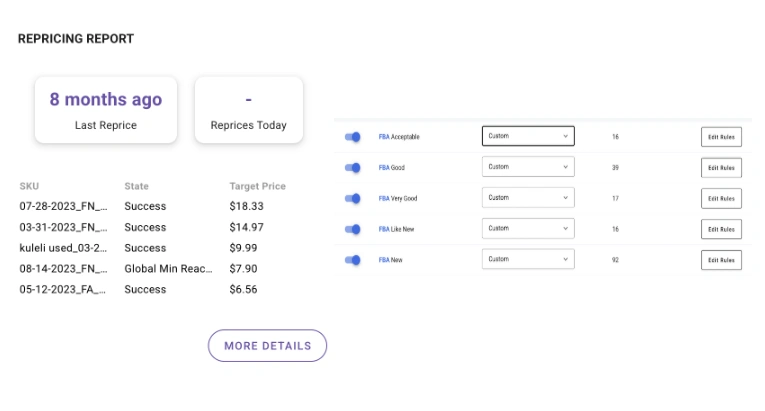The image size is (765, 411).
Task: Open the Custom dropdown for FBA Very Good
Action: (528, 197)
